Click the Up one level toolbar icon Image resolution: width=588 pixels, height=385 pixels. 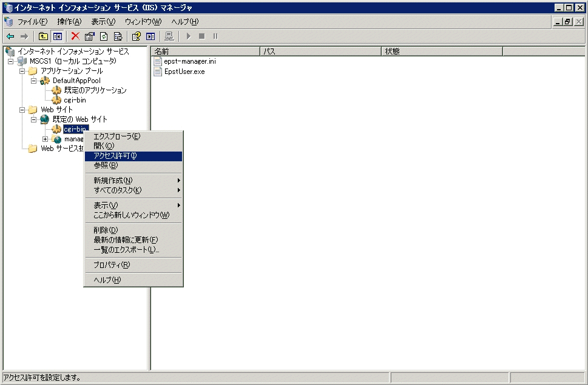tap(43, 36)
